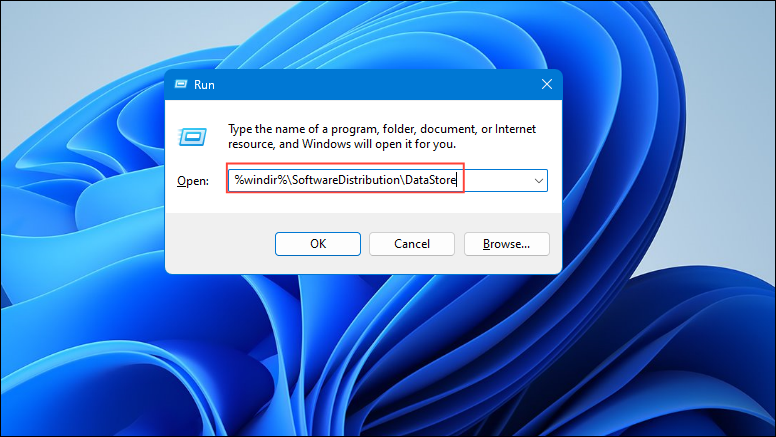Screen dimensions: 776x437
Task: Cancel the Run dialog
Action: [x=412, y=244]
